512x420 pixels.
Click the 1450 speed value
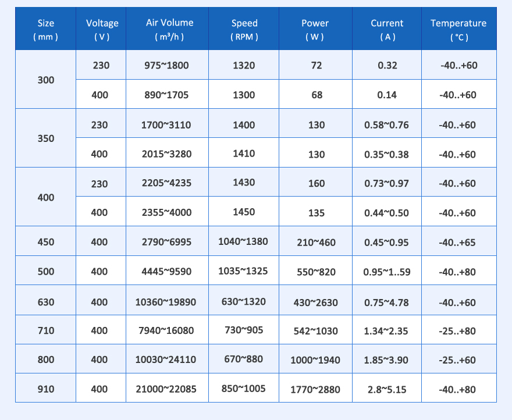tap(244, 212)
